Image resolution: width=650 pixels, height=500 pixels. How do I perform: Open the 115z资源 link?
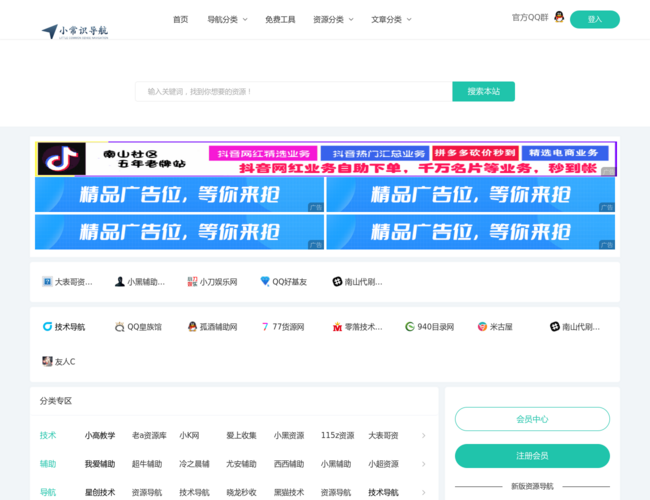337,435
